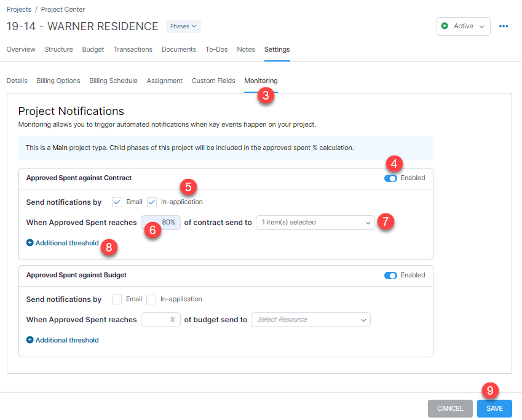
Task: Go to the Assignment sub-tab
Action: pyautogui.click(x=164, y=81)
